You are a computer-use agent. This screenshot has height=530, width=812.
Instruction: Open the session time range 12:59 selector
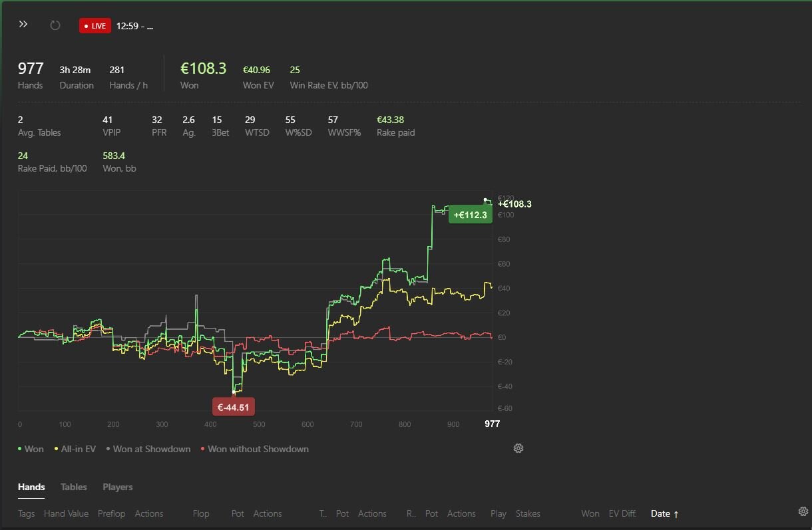click(x=134, y=26)
